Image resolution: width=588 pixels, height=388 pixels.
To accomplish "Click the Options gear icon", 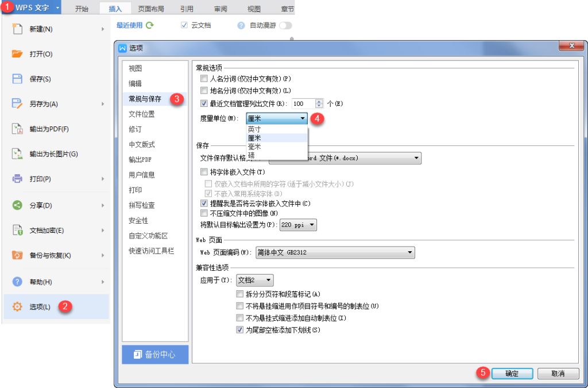I will (17, 307).
